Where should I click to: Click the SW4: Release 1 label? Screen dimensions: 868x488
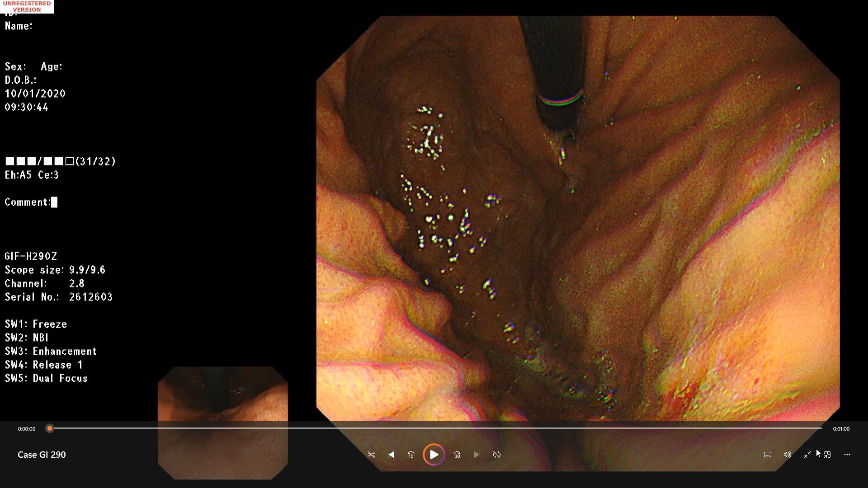tap(44, 365)
